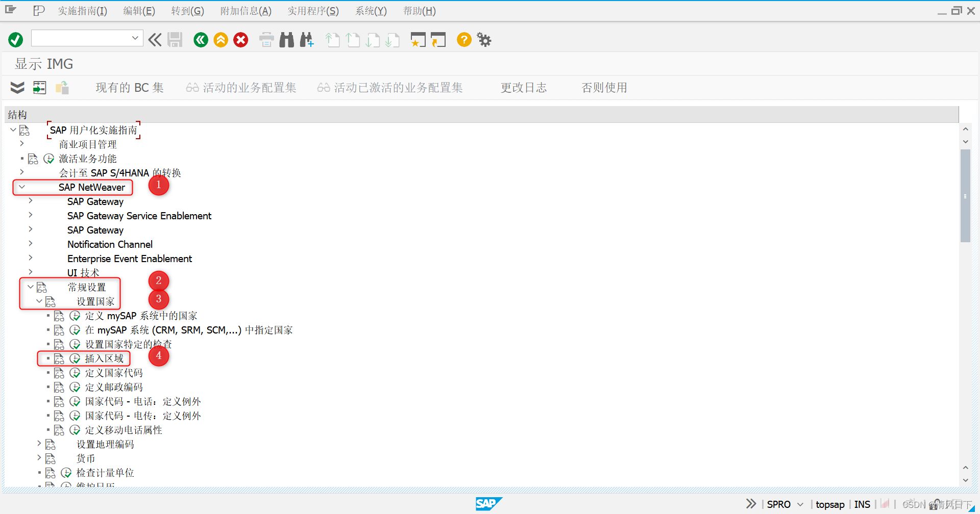Click the First Page navigation icon

333,39
